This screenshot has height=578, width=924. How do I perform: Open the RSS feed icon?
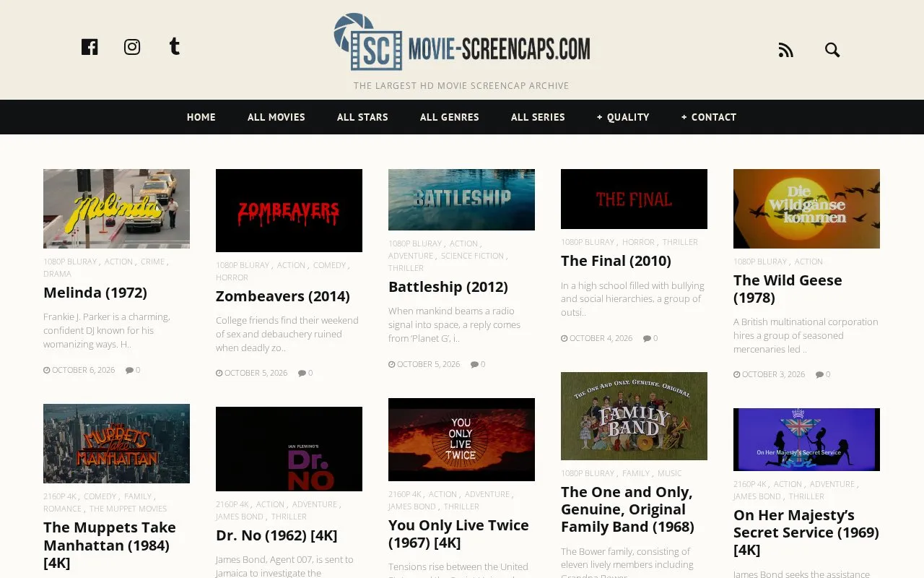point(786,50)
